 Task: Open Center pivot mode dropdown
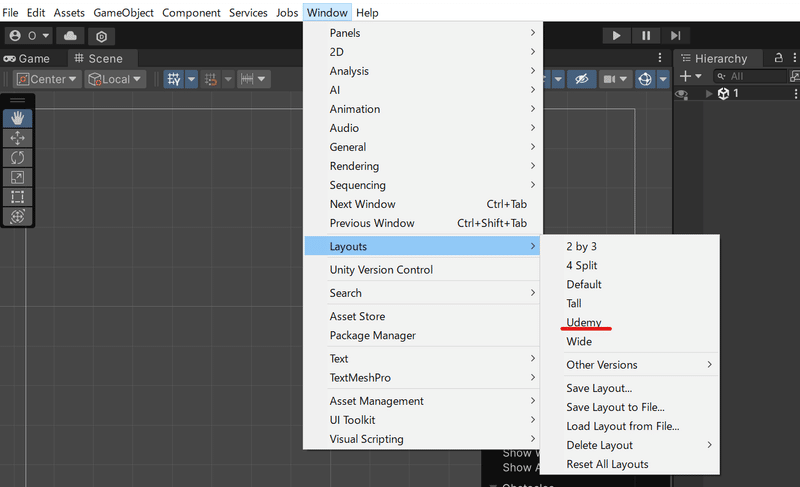47,79
